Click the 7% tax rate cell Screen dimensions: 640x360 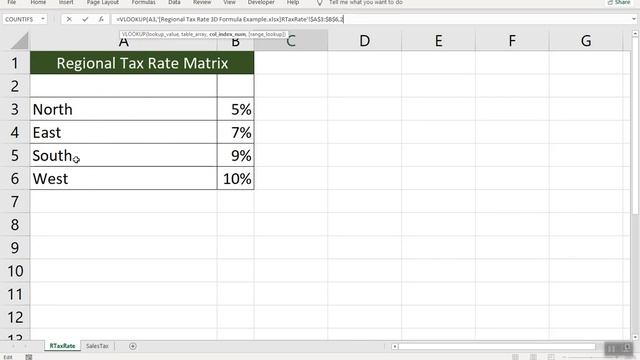coord(236,132)
